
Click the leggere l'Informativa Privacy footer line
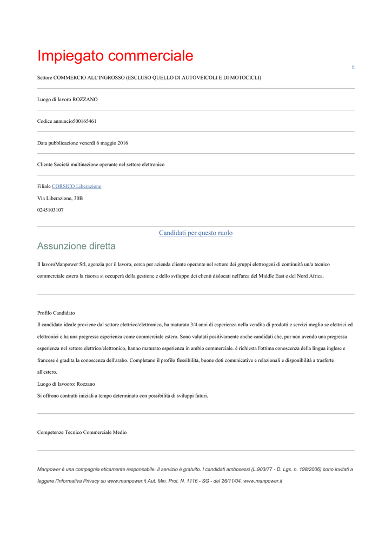pyautogui.click(x=160, y=481)
